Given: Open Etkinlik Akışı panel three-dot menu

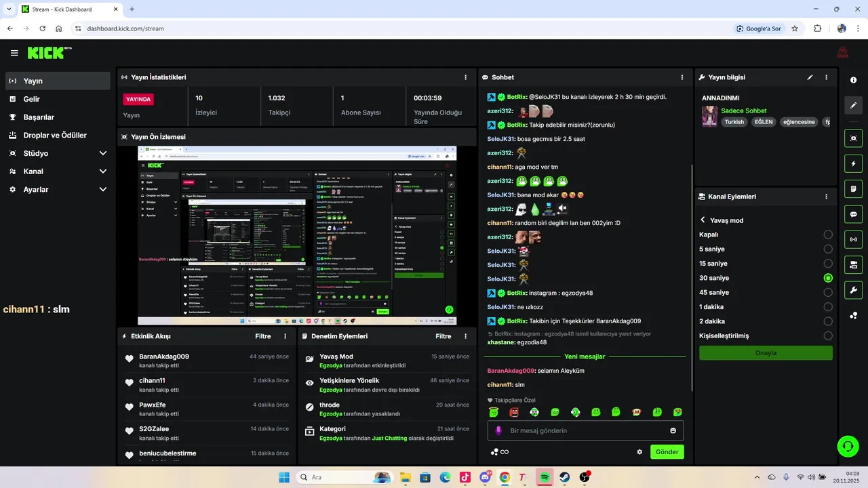Looking at the screenshot, I should pos(285,336).
